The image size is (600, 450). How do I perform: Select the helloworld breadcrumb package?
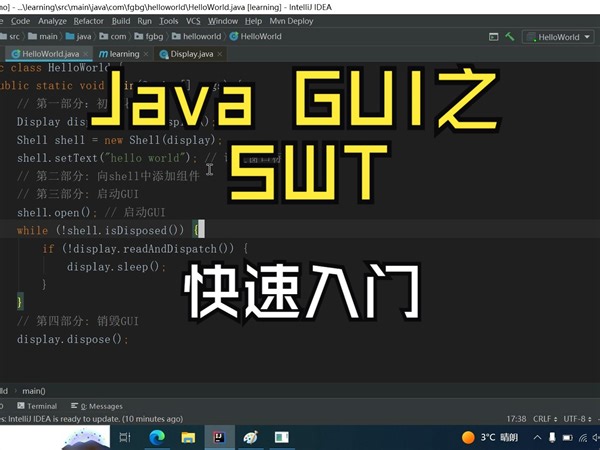pos(197,36)
